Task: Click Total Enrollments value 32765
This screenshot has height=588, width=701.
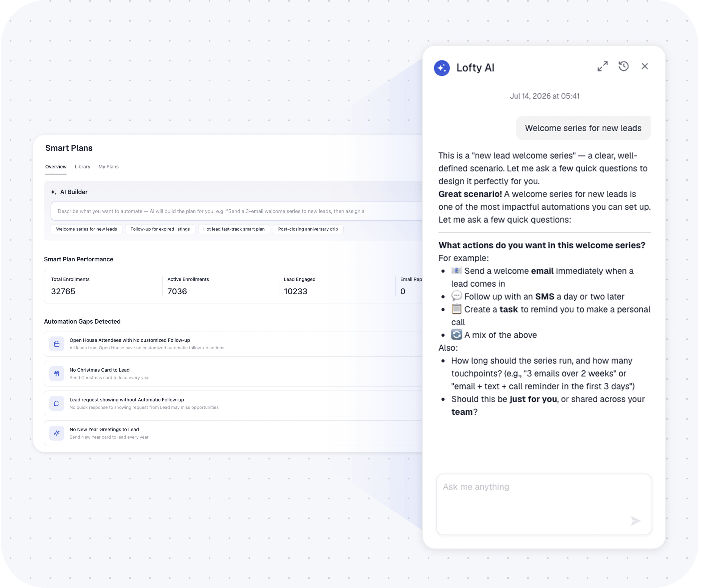Action: pyautogui.click(x=63, y=292)
